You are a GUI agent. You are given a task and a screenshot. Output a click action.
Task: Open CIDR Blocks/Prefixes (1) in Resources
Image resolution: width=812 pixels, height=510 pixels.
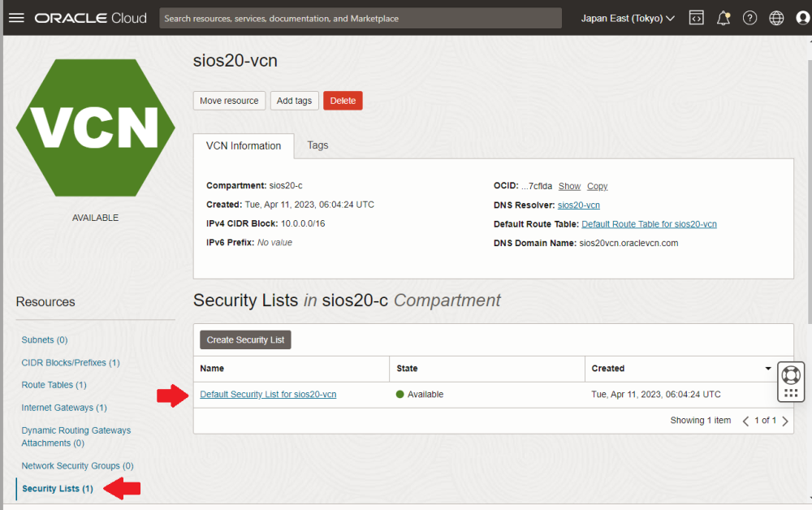71,363
